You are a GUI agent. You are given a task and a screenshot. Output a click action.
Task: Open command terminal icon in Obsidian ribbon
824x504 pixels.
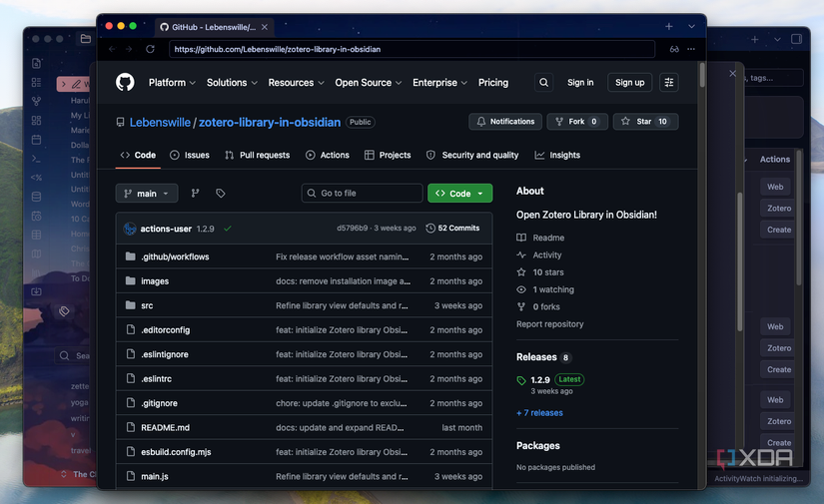pos(36,158)
